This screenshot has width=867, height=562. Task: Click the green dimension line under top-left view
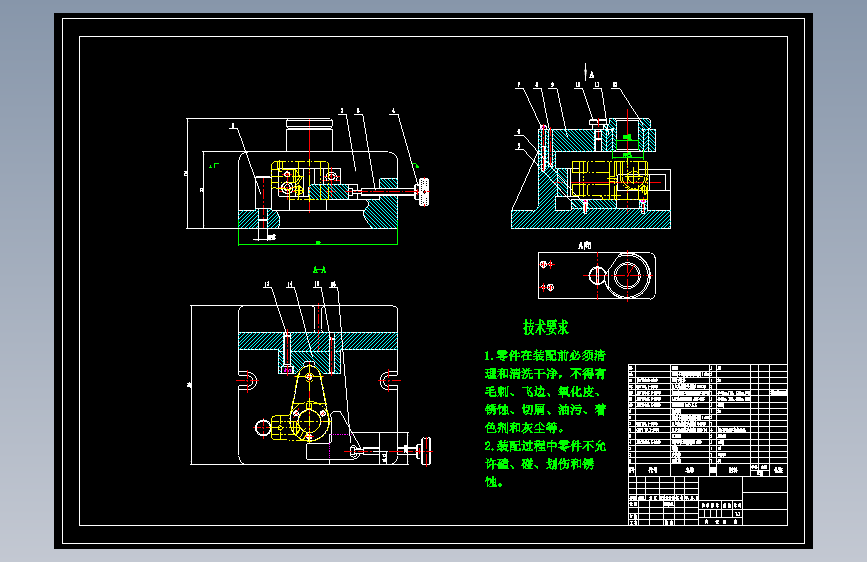(318, 243)
